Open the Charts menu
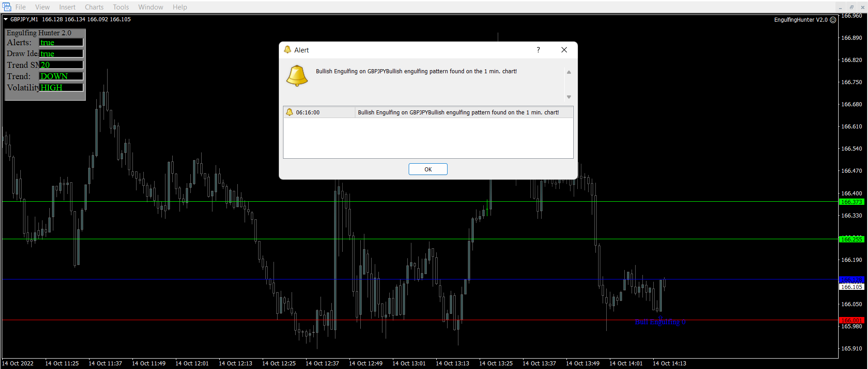 tap(94, 7)
